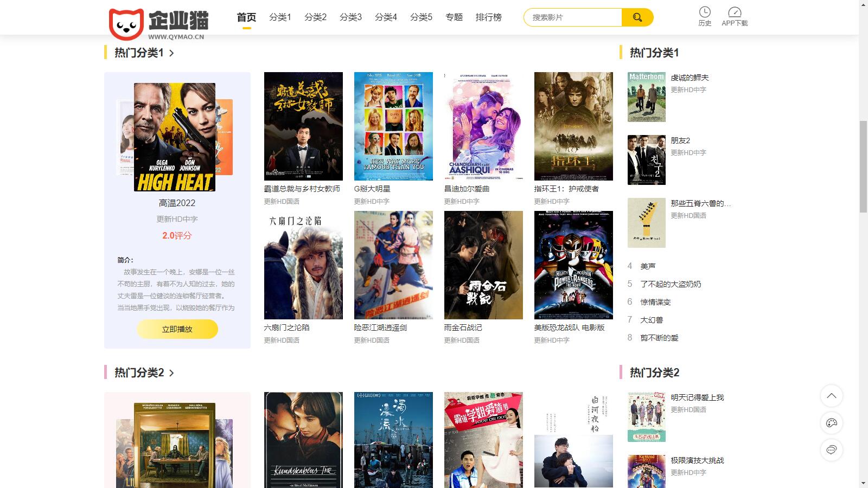868x488 pixels.
Task: Go to 首页 tab
Action: click(246, 17)
